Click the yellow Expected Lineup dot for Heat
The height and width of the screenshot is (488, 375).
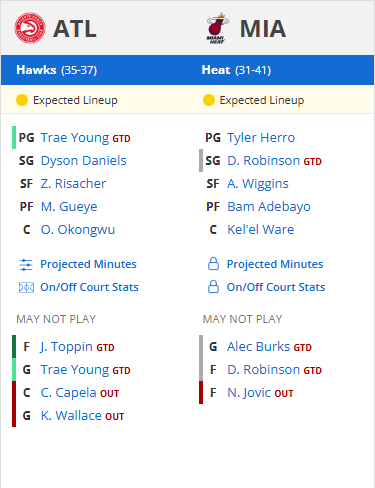coord(209,100)
